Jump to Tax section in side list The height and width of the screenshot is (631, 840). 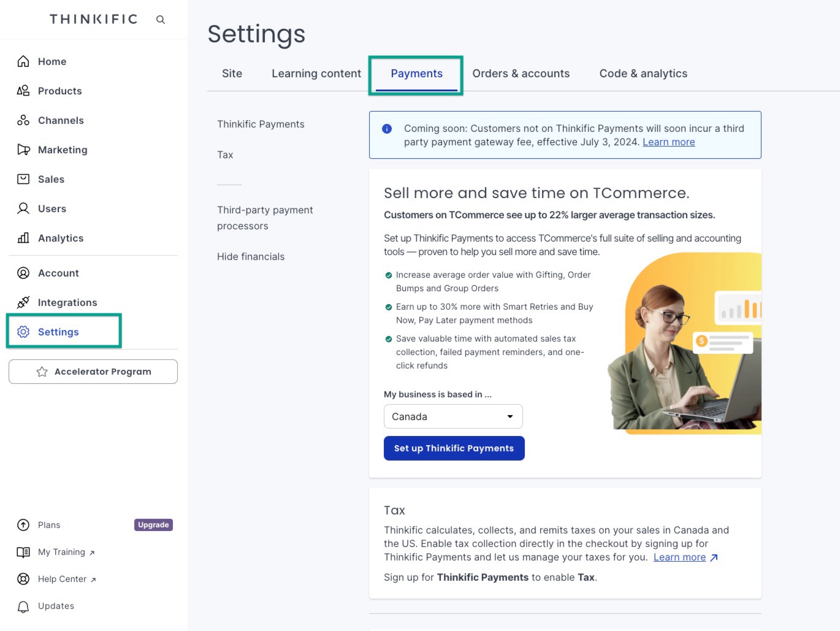click(225, 155)
